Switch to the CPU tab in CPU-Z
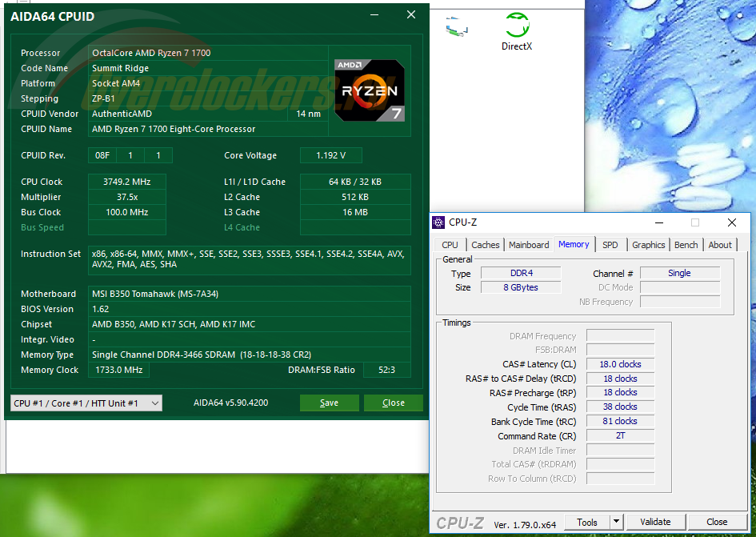This screenshot has width=756, height=537. 450,245
